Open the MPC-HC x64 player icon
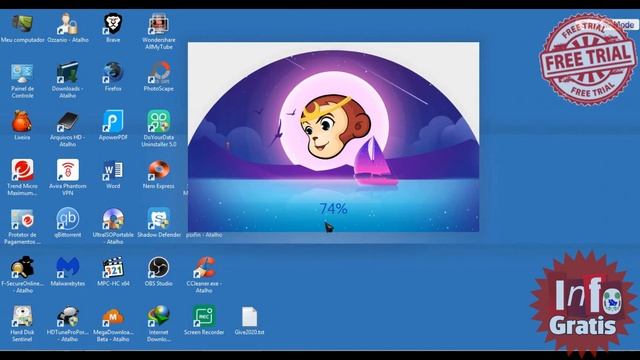This screenshot has height=360, width=640. click(113, 267)
